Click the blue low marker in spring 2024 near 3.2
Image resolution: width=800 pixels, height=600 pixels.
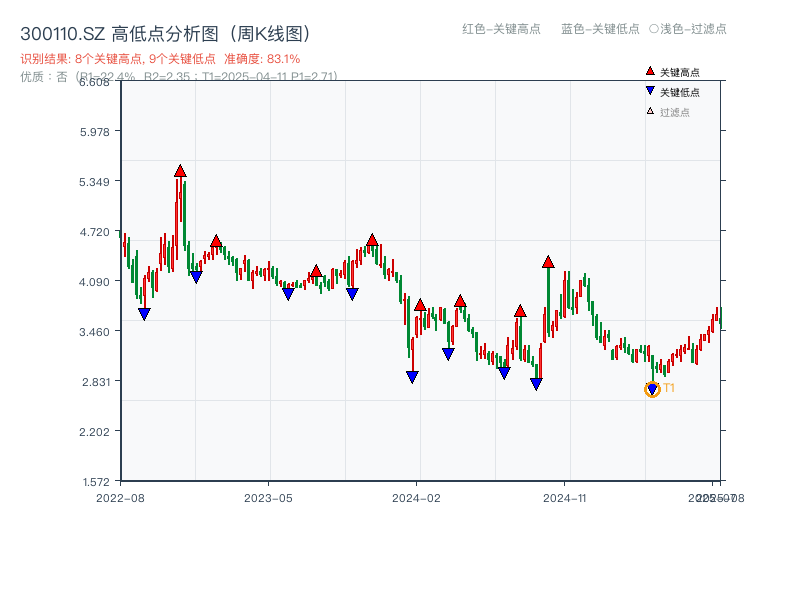tap(448, 354)
